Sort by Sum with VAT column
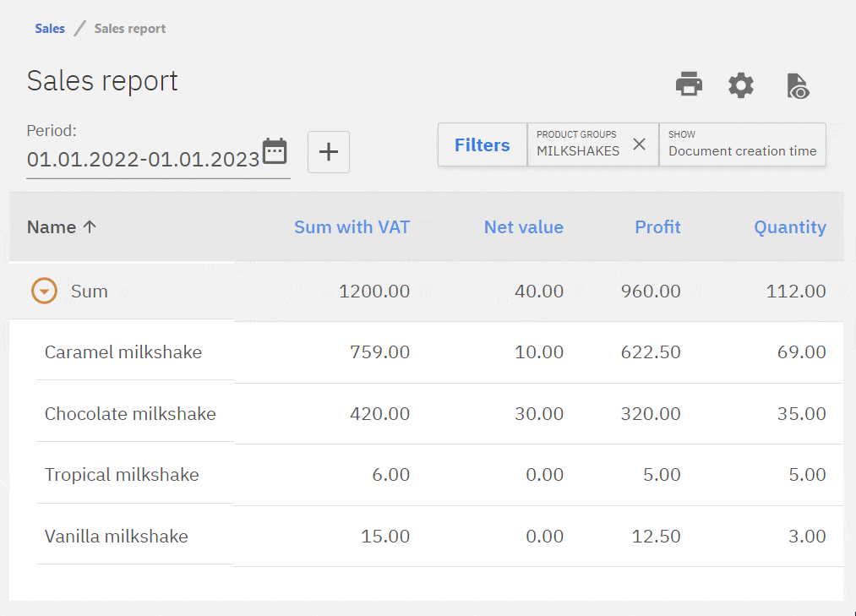Image resolution: width=856 pixels, height=616 pixels. tap(352, 227)
